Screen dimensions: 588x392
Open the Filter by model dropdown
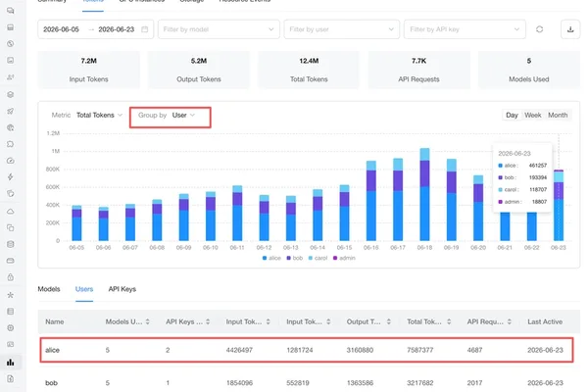click(219, 29)
